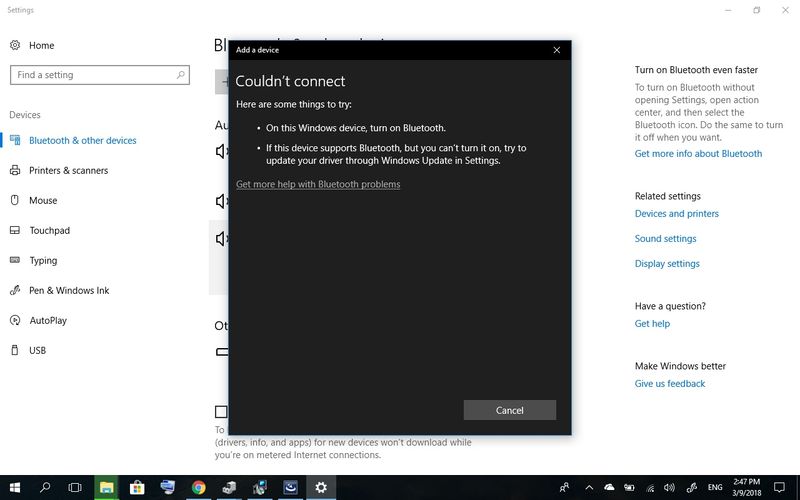Viewport: 800px width, 500px height.
Task: Go to Printers & scanners settings
Action: point(68,170)
